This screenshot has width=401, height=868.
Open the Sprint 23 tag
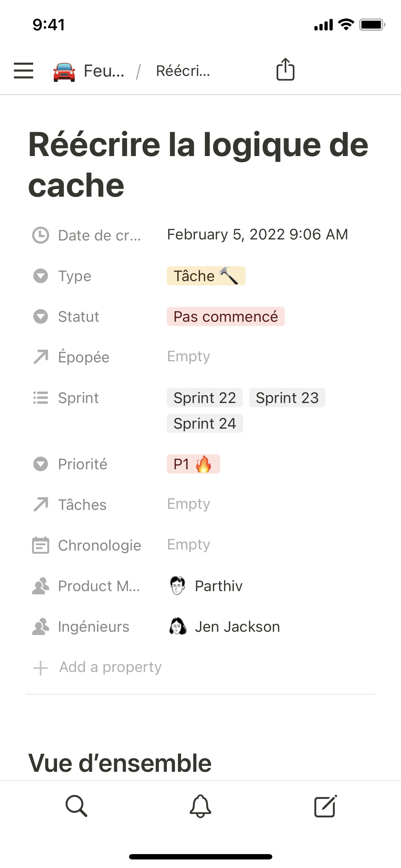pos(287,398)
